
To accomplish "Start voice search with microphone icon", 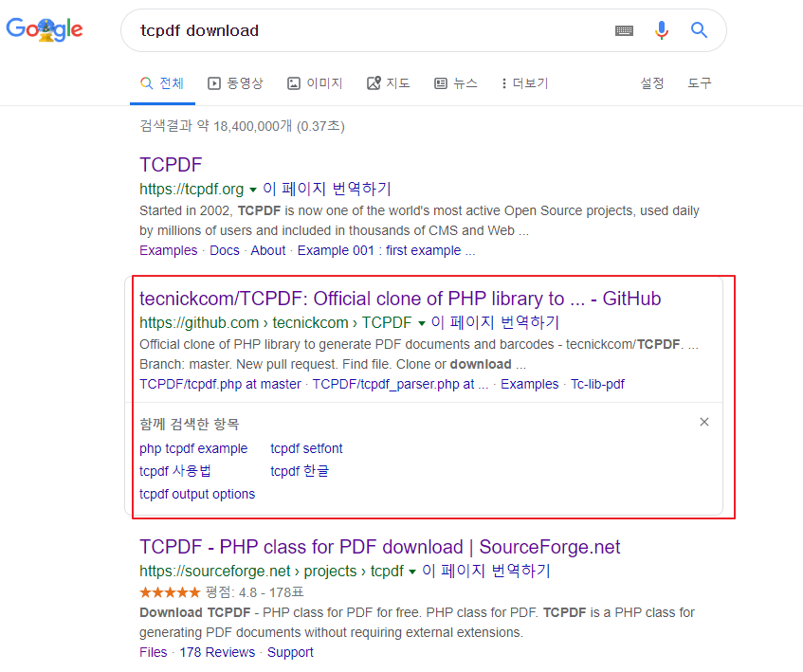I will [661, 30].
